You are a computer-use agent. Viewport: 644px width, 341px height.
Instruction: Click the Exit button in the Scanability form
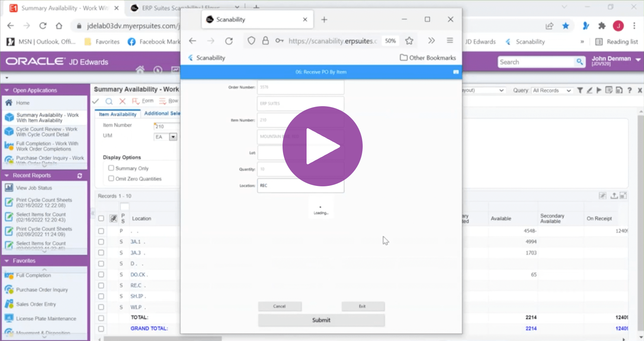pos(363,306)
